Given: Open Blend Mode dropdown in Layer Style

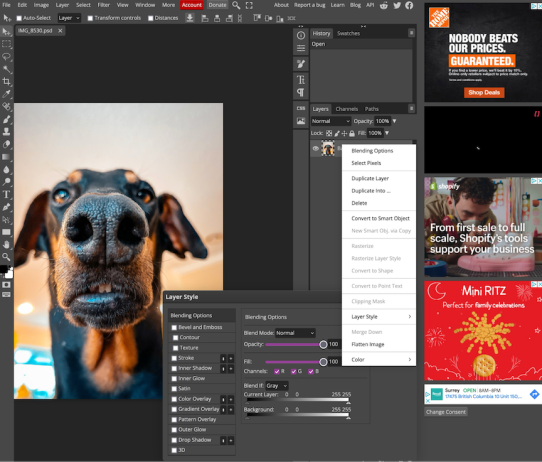Looking at the screenshot, I should tap(295, 333).
